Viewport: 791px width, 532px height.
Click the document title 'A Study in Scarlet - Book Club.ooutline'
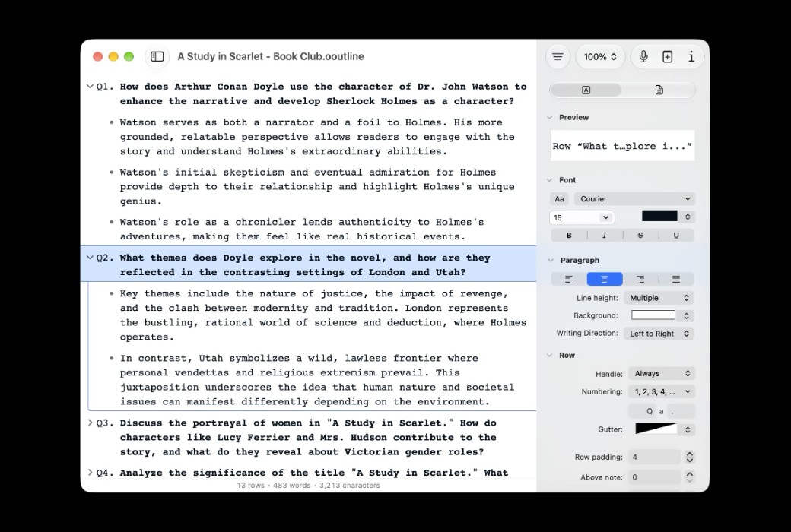point(271,56)
